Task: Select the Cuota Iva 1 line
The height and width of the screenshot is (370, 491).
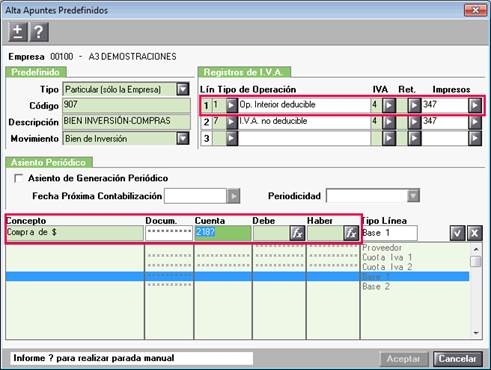Action: coord(387,257)
